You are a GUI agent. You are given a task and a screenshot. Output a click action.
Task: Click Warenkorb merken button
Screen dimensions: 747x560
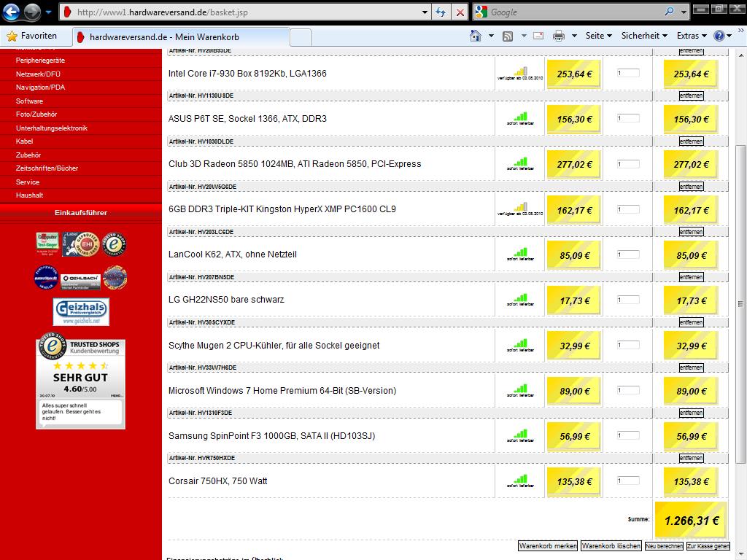[548, 546]
